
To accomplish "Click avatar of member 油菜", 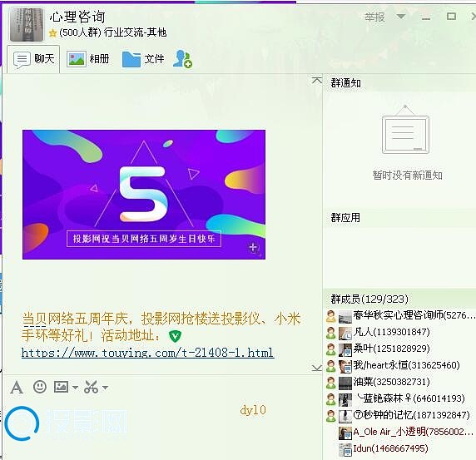I will click(x=345, y=383).
